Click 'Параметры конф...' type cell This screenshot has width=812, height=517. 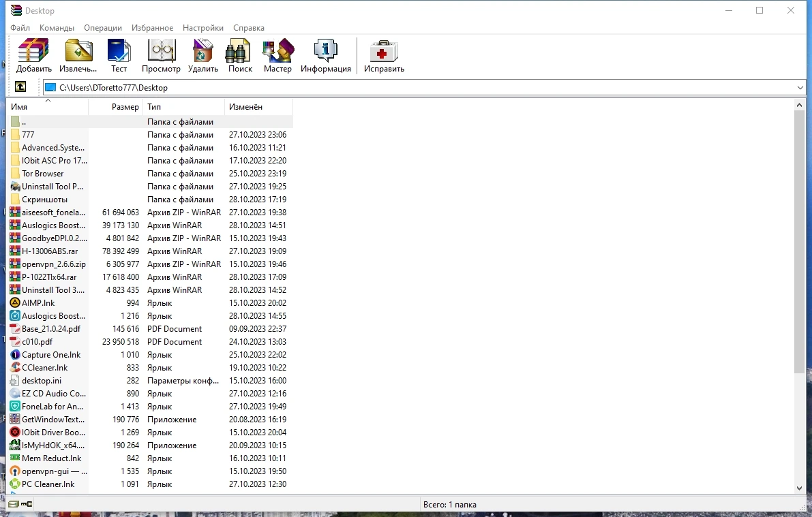point(183,380)
